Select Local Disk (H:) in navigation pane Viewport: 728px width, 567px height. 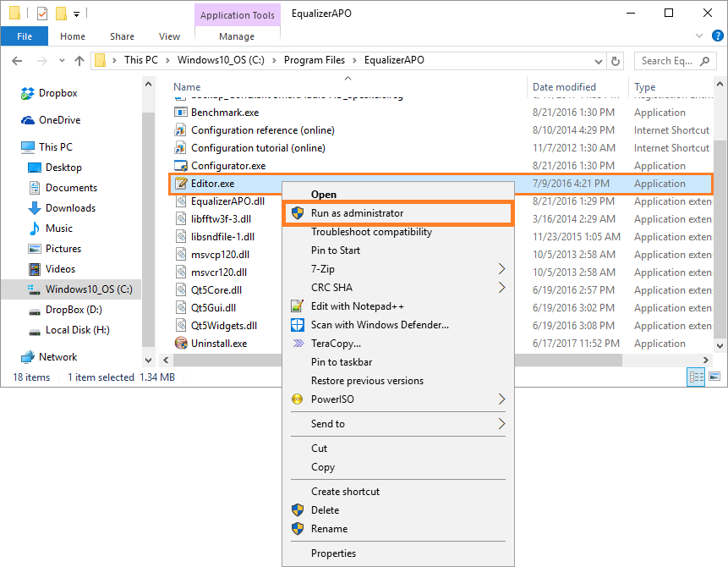coord(77,330)
